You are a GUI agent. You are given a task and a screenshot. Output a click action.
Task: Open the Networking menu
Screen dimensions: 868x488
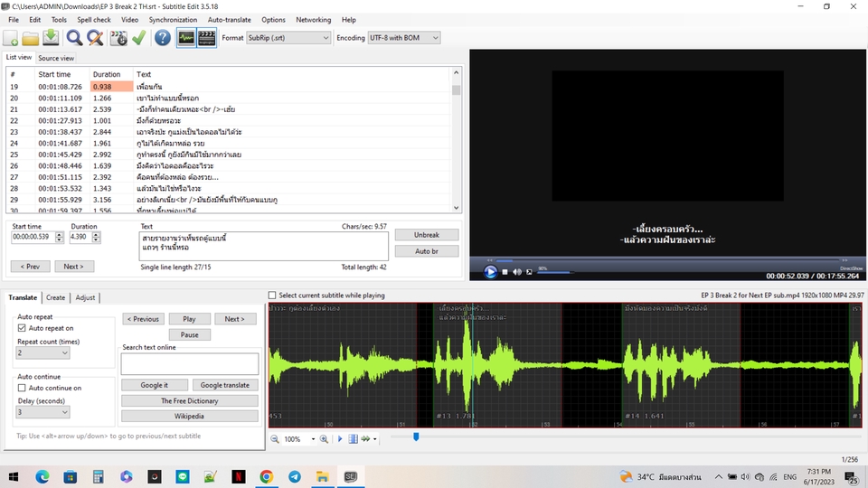pyautogui.click(x=314, y=19)
